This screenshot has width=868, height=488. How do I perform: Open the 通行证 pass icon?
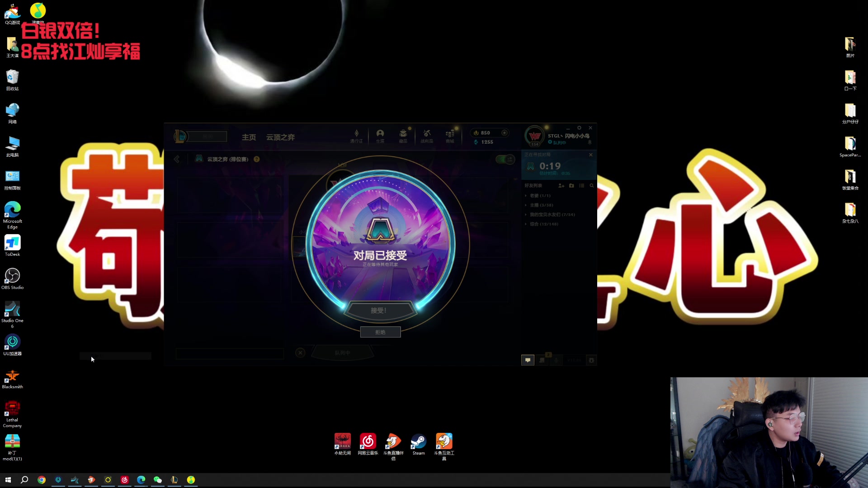point(356,136)
